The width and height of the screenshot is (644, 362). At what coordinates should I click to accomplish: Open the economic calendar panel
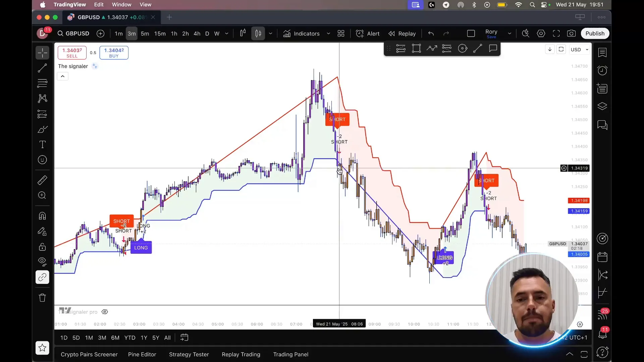coord(602,257)
